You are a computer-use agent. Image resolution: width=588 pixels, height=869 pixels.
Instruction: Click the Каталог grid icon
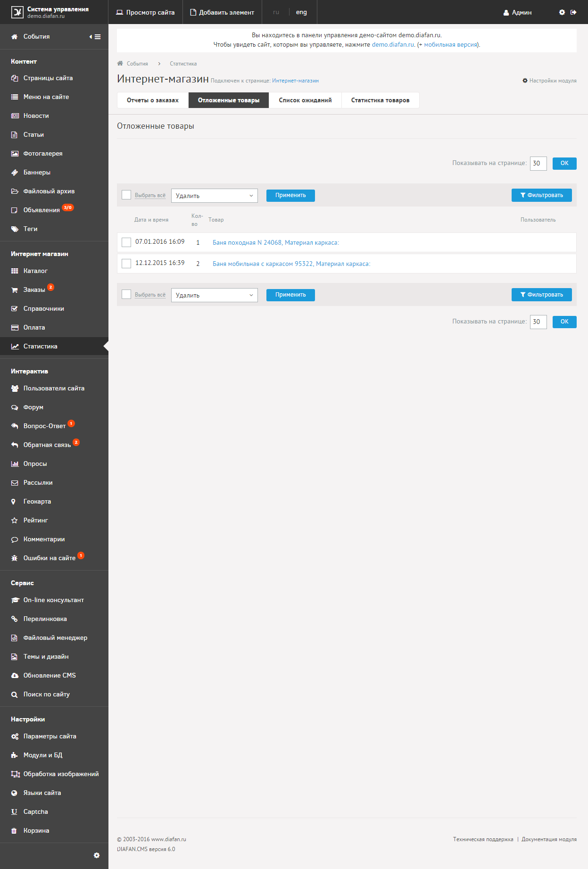coord(15,271)
